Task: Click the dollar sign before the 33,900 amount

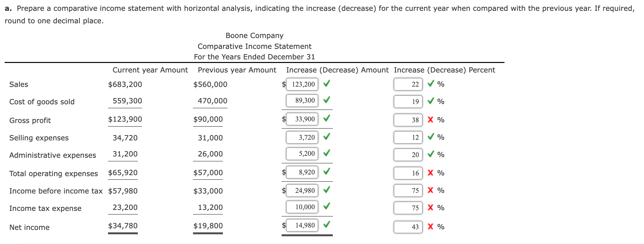Action: click(283, 119)
